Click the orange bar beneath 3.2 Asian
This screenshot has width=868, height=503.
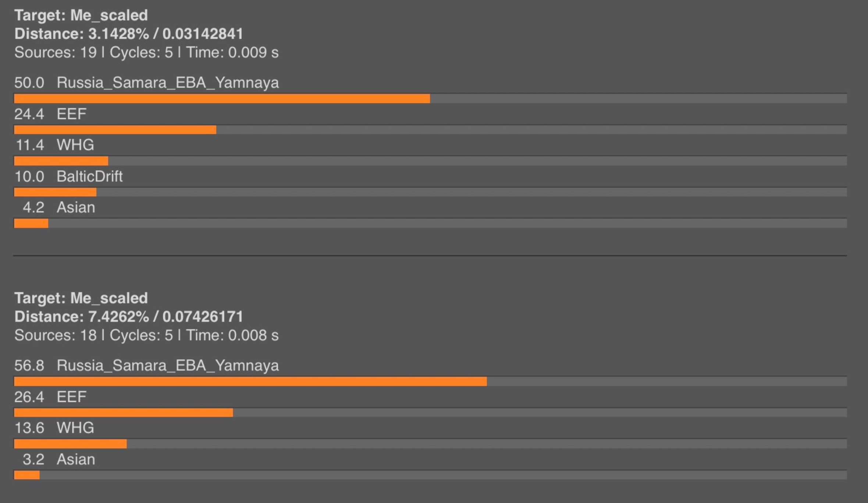click(27, 475)
